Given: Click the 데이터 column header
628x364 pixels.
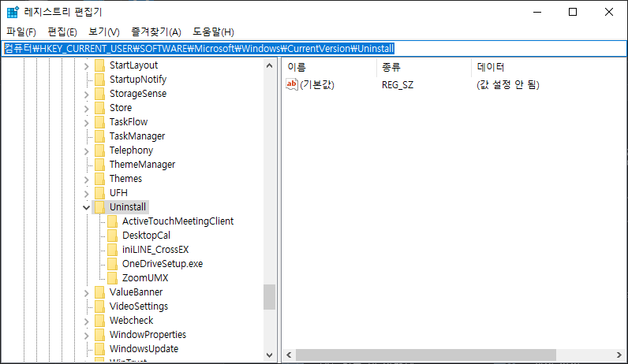Looking at the screenshot, I should coord(491,67).
